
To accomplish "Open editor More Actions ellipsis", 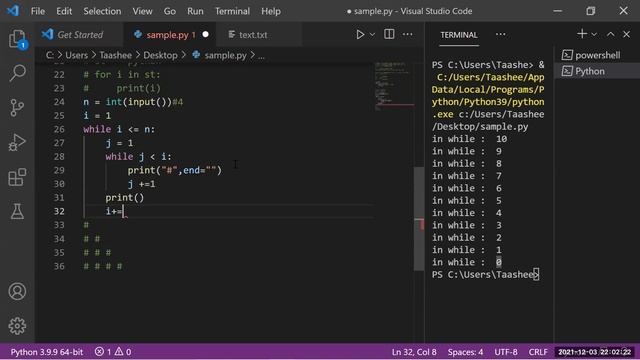I will 407,34.
